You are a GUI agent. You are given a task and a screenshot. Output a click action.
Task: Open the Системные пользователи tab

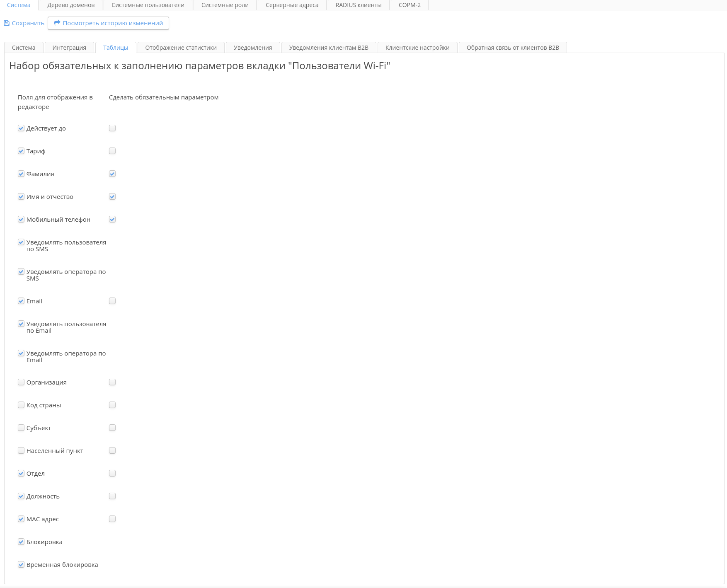pos(148,5)
